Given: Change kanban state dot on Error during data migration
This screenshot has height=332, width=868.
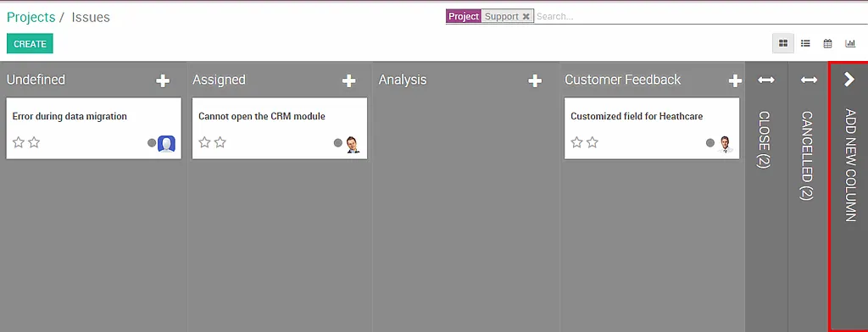Looking at the screenshot, I should pyautogui.click(x=152, y=143).
